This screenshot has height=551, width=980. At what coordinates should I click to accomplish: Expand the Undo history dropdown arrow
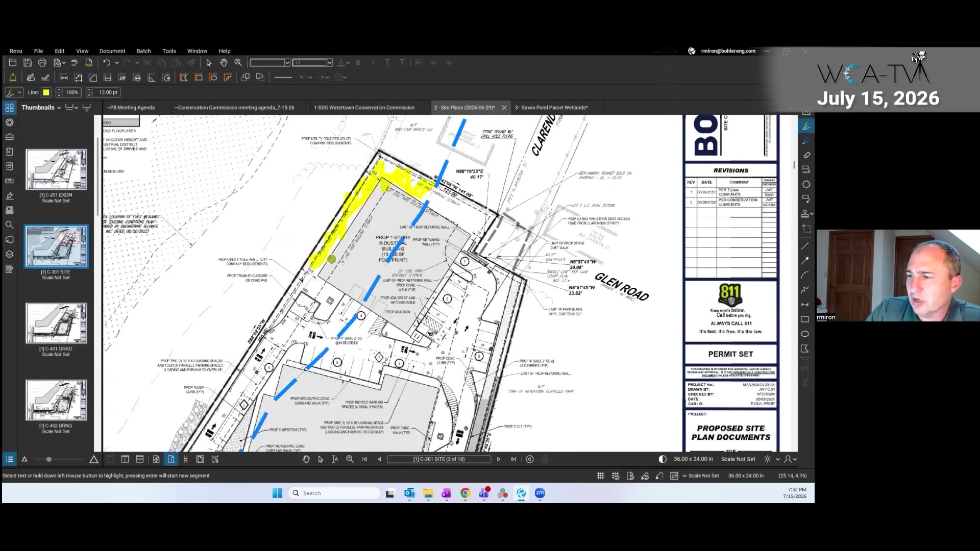[x=117, y=62]
